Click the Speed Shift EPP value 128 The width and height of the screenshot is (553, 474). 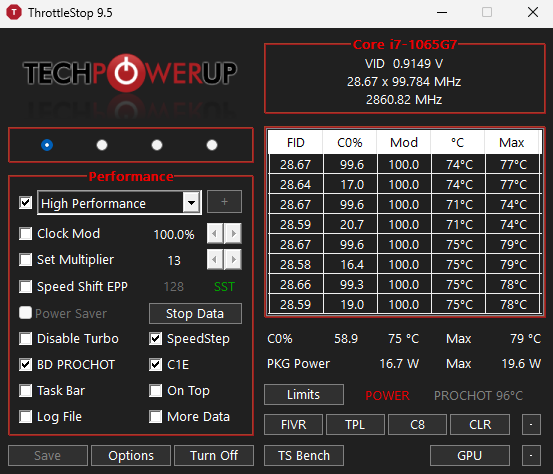click(x=174, y=287)
